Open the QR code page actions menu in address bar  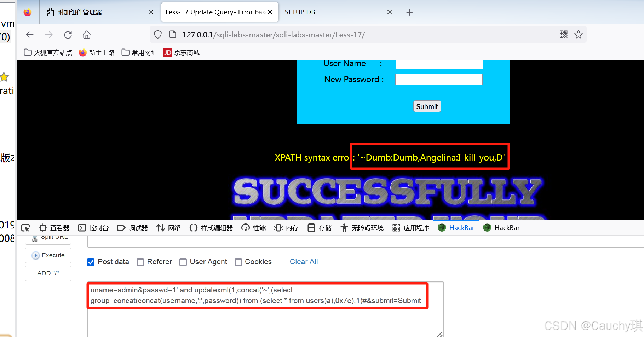[x=563, y=34]
